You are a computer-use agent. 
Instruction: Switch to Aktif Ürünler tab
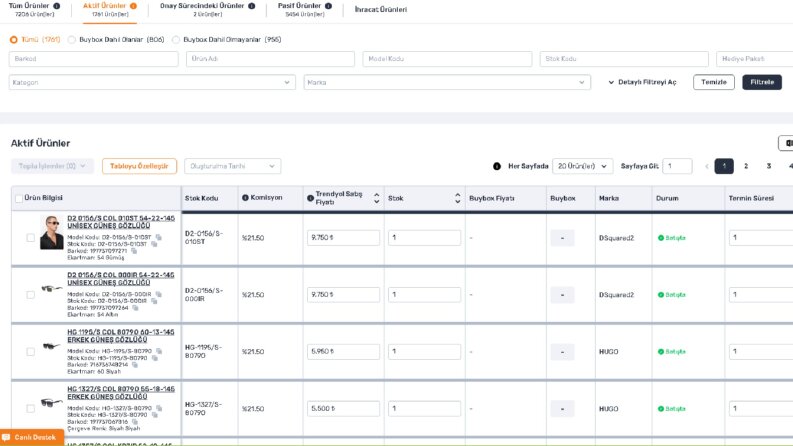click(x=110, y=10)
